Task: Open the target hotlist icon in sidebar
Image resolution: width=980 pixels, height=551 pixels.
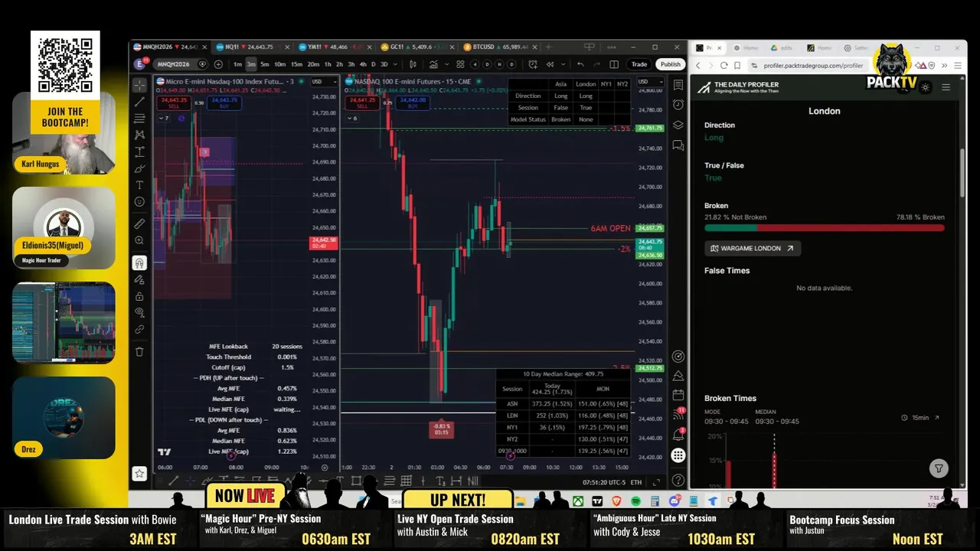Action: tap(678, 356)
